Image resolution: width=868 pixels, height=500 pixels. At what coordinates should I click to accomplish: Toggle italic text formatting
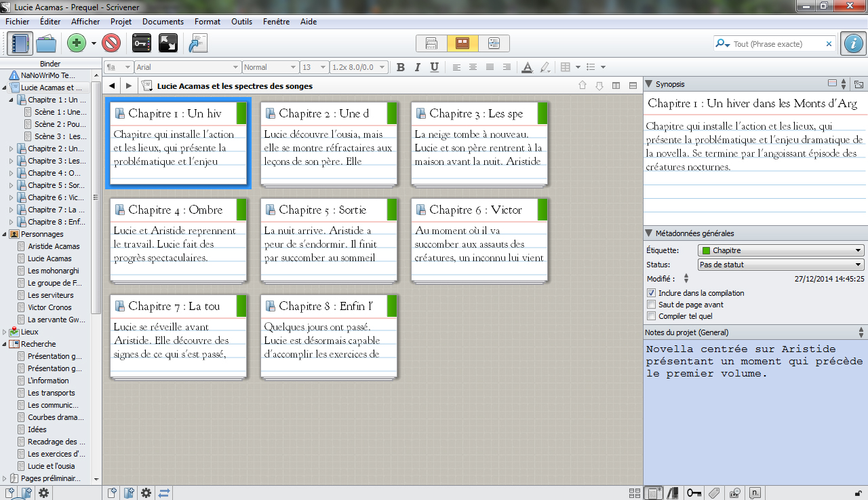[x=417, y=67]
